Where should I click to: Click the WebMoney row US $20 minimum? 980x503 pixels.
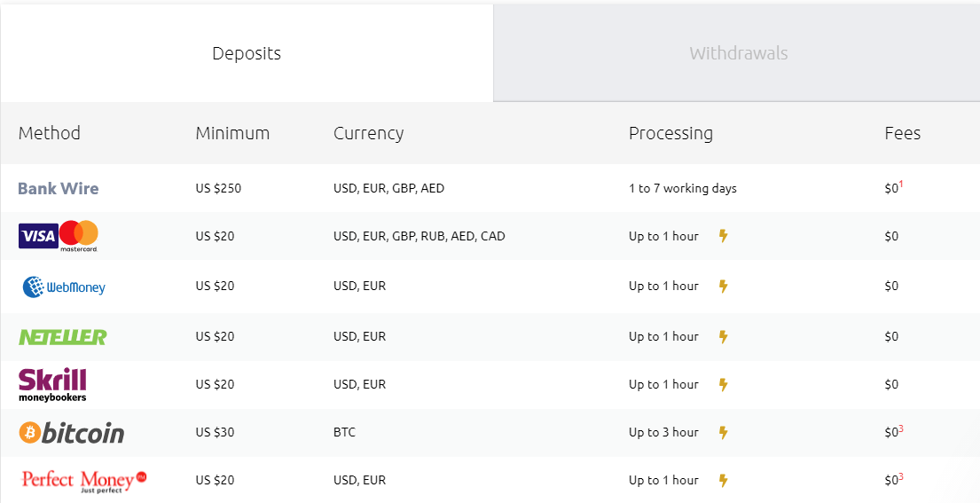pos(215,287)
